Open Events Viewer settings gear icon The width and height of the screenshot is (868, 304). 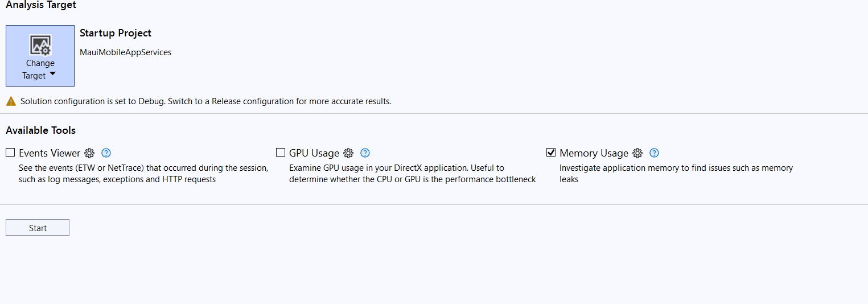(89, 153)
